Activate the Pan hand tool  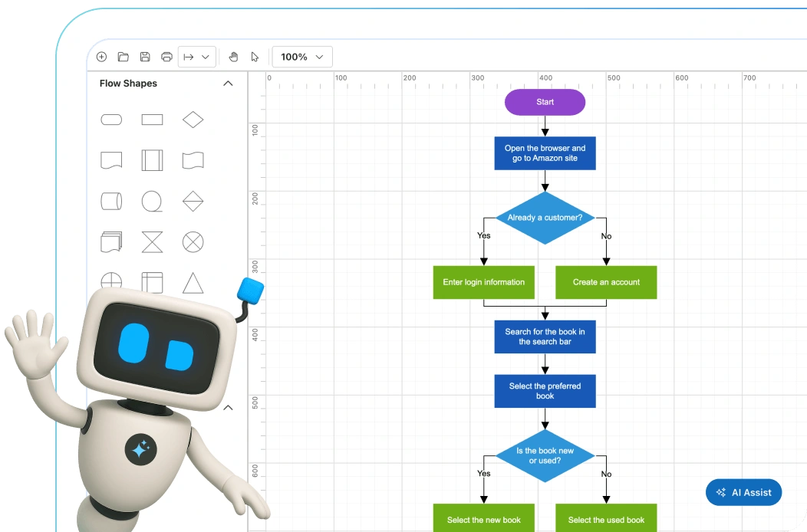(x=233, y=57)
